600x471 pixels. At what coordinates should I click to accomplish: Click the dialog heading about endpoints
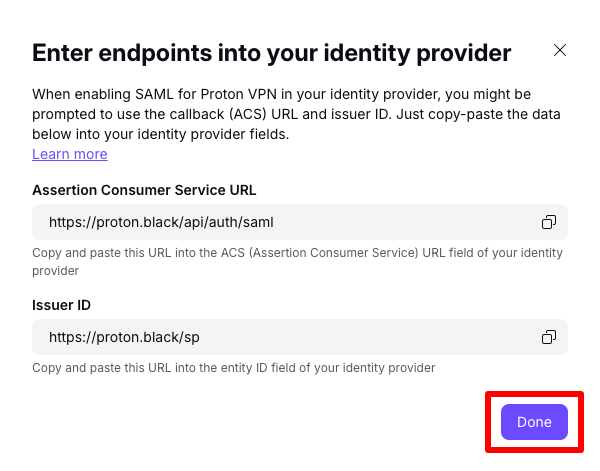pyautogui.click(x=272, y=53)
